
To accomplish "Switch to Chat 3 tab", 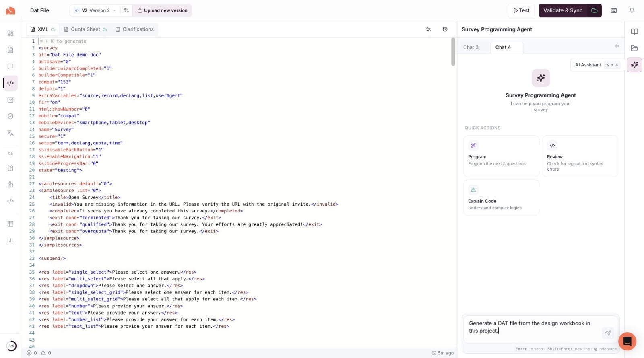I will point(471,47).
